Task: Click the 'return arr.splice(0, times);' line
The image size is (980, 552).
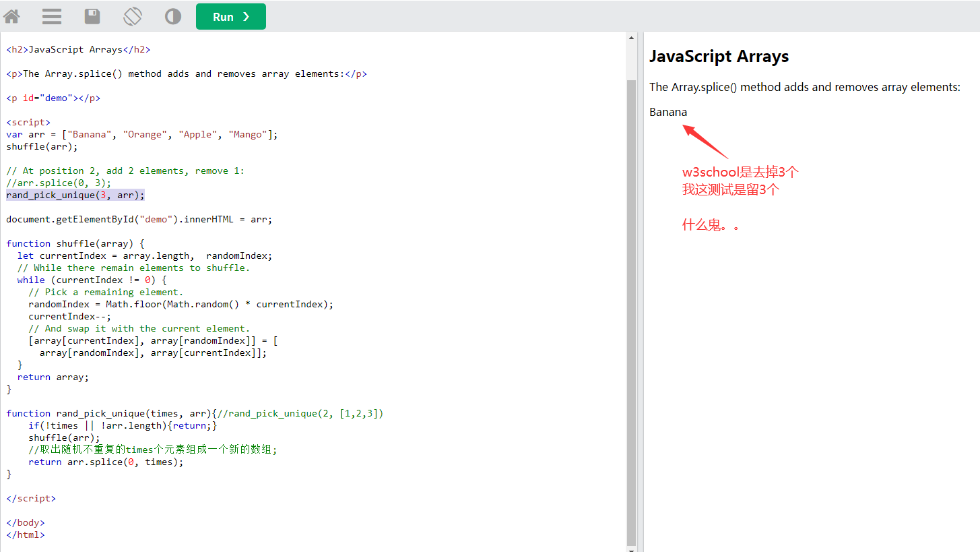Action: click(106, 462)
